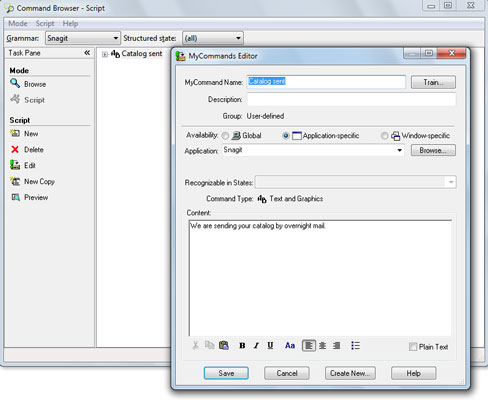Click the User-defined group label
This screenshot has height=400, width=488.
(265, 116)
